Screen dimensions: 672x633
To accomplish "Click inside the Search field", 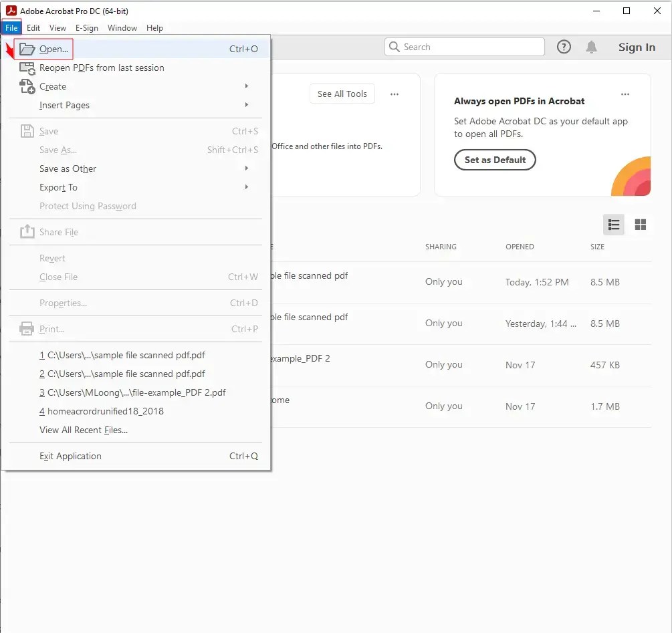I will (464, 47).
